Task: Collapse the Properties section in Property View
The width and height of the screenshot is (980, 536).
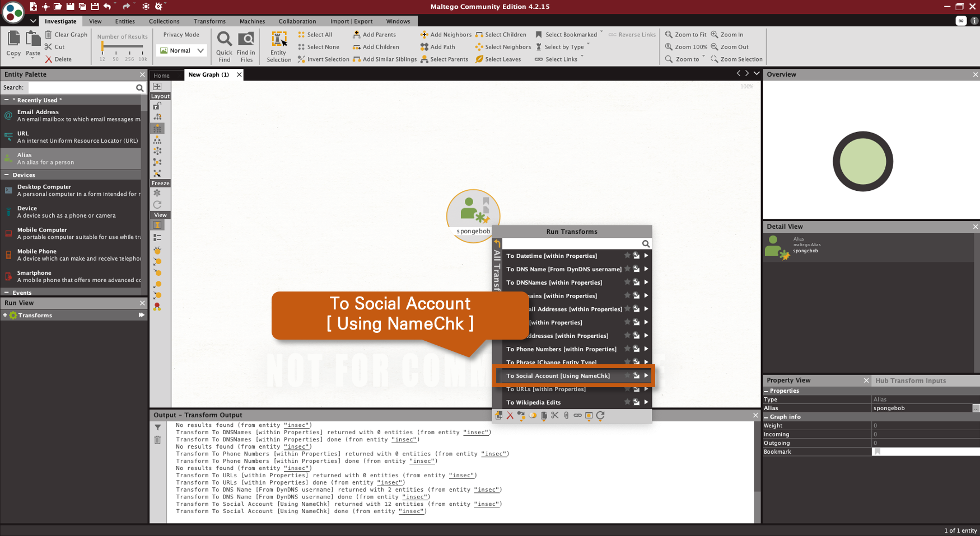Action: (x=766, y=391)
